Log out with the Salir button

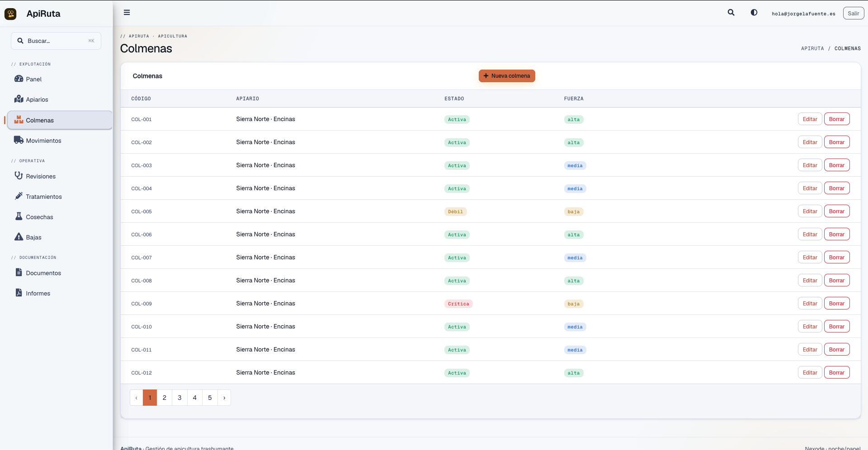click(x=854, y=13)
